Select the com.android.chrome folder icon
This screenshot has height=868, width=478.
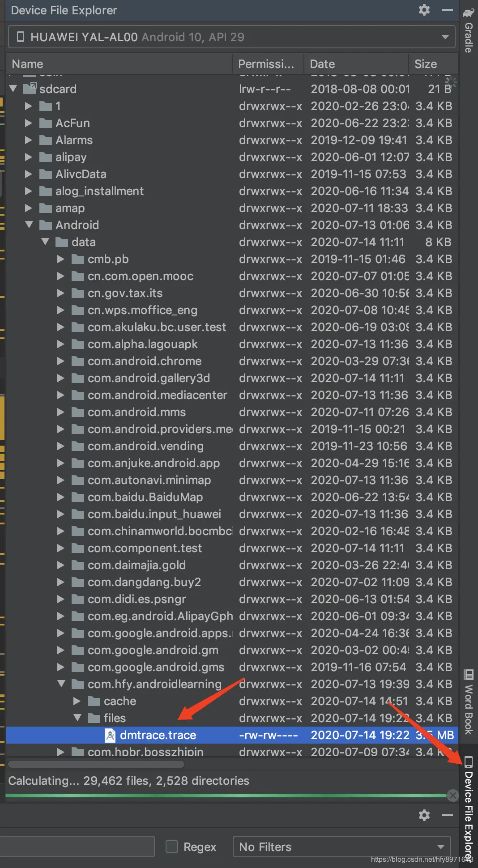(78, 361)
